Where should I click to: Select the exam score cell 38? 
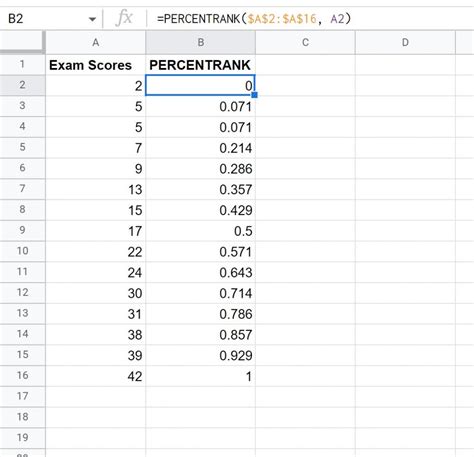[x=96, y=334]
